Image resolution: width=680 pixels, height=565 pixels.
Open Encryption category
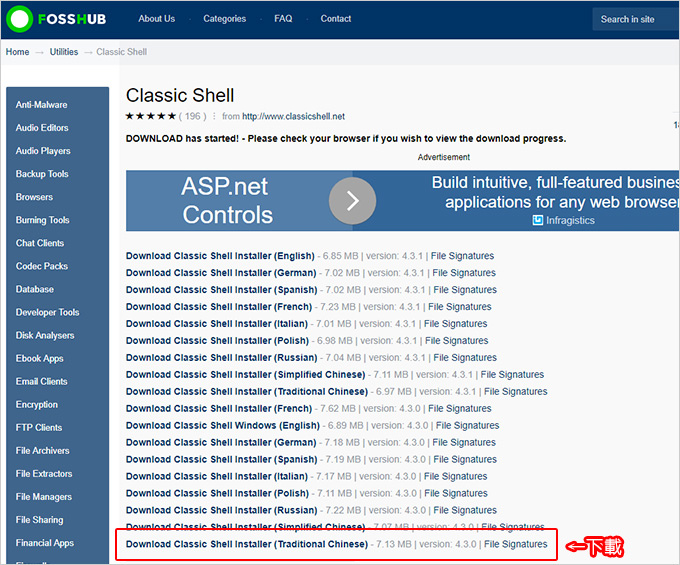37,405
